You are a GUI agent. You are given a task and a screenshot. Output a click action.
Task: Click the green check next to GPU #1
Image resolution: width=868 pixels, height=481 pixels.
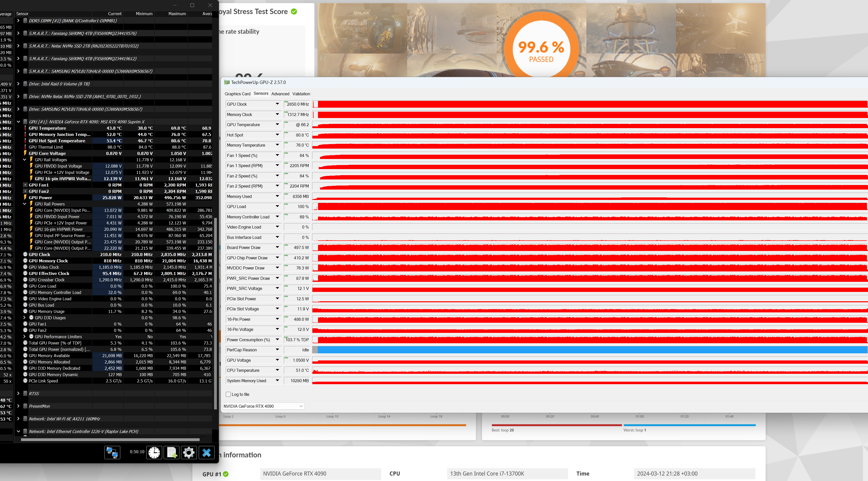(x=226, y=474)
